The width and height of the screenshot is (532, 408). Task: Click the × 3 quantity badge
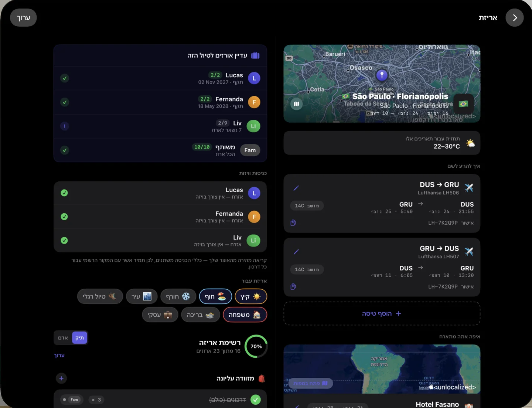point(96,399)
